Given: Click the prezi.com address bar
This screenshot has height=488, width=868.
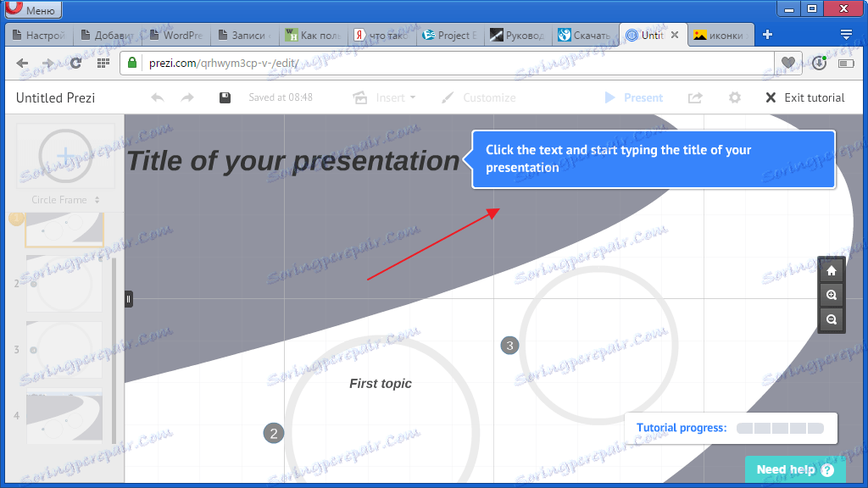Looking at the screenshot, I should [x=447, y=63].
